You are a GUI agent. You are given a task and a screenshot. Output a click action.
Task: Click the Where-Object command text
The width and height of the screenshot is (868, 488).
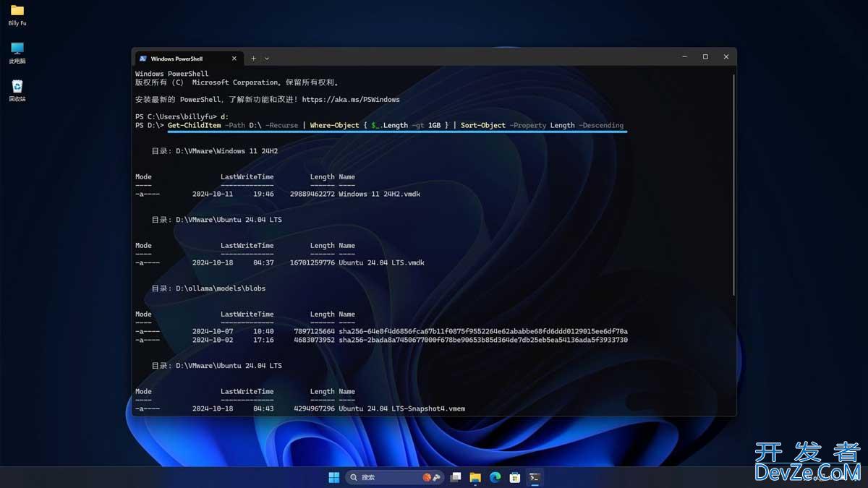[x=335, y=126]
